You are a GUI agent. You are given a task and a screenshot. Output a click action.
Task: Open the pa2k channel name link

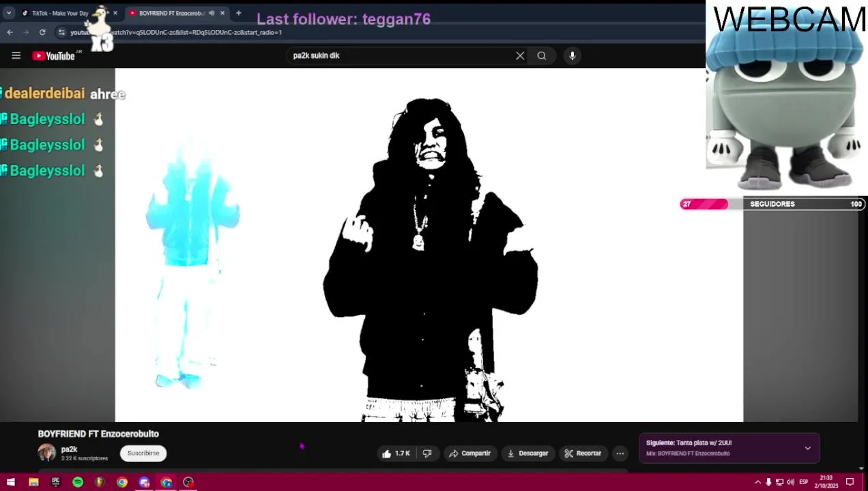(69, 449)
